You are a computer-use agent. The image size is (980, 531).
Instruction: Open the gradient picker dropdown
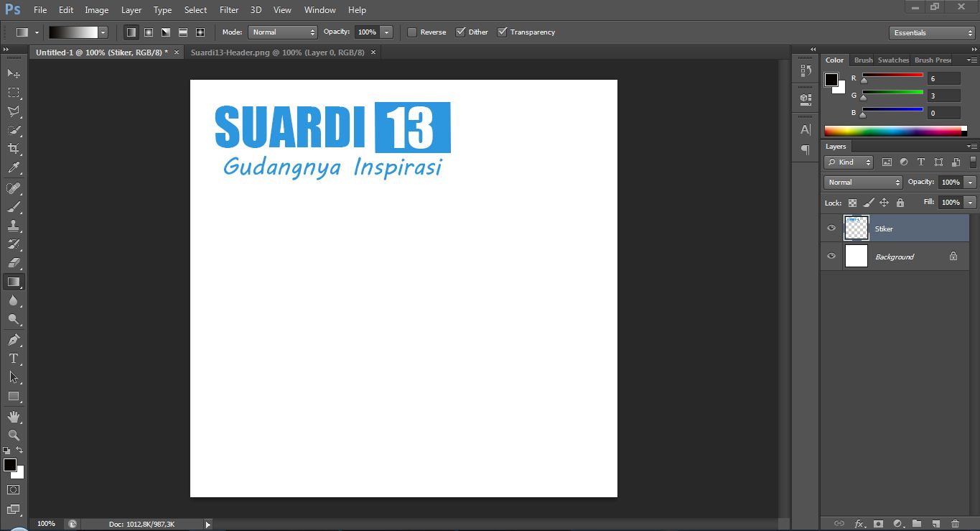coord(102,32)
